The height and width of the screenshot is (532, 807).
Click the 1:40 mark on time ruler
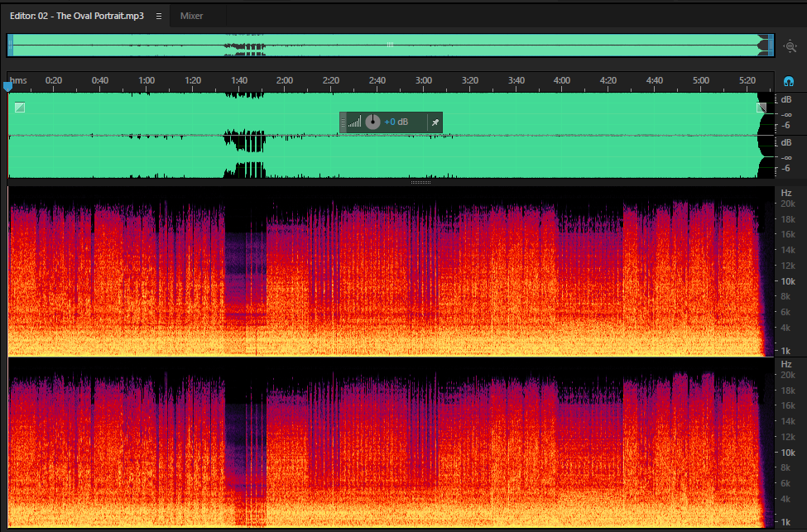click(239, 80)
